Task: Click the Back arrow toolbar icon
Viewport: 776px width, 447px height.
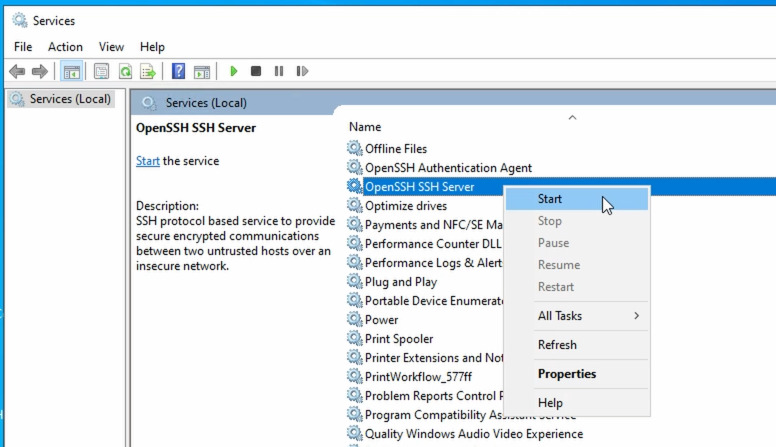Action: pyautogui.click(x=17, y=71)
